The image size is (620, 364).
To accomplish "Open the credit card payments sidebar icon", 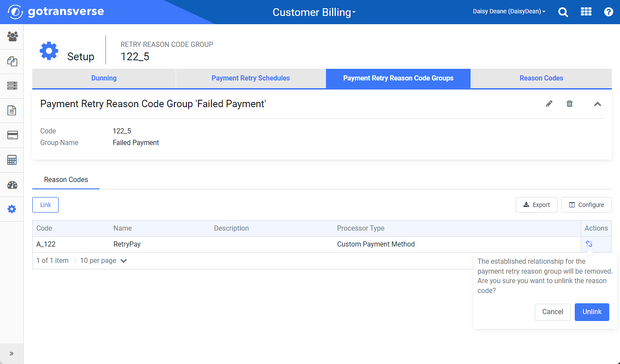I will [12, 135].
